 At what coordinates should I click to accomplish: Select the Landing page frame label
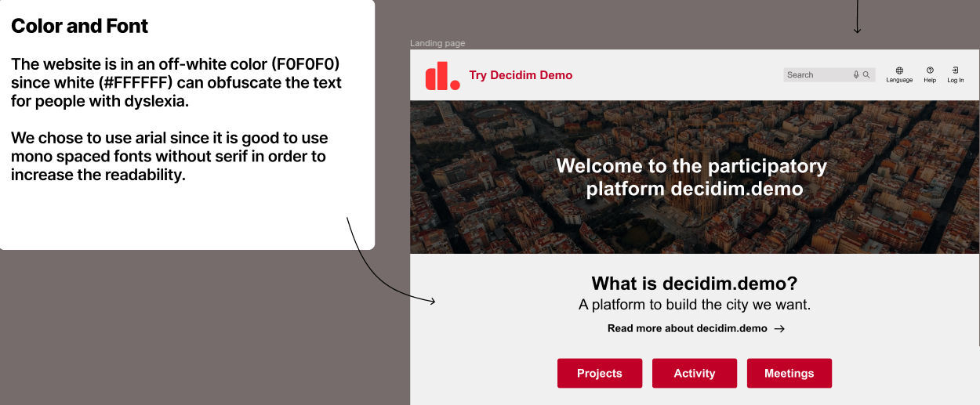tap(437, 44)
